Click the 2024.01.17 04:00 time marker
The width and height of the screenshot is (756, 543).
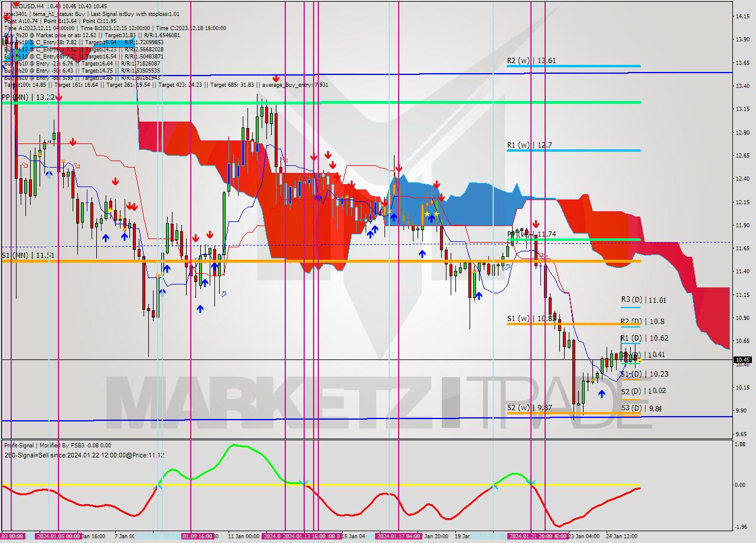pyautogui.click(x=398, y=536)
